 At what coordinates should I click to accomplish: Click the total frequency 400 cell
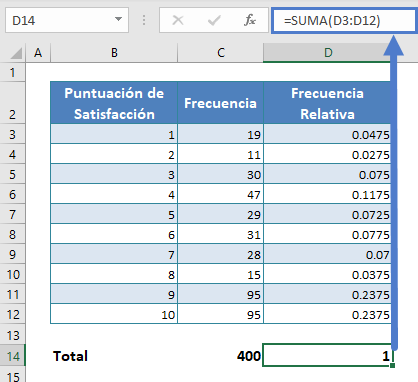pos(221,356)
